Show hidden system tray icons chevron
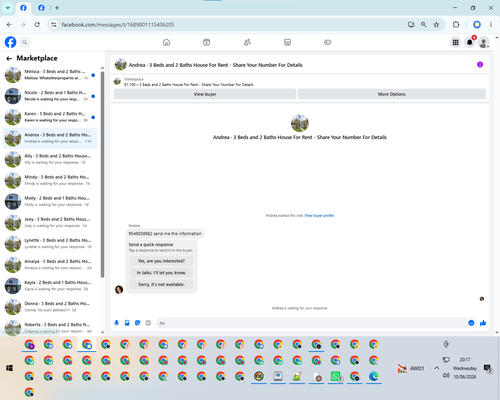 (x=436, y=368)
